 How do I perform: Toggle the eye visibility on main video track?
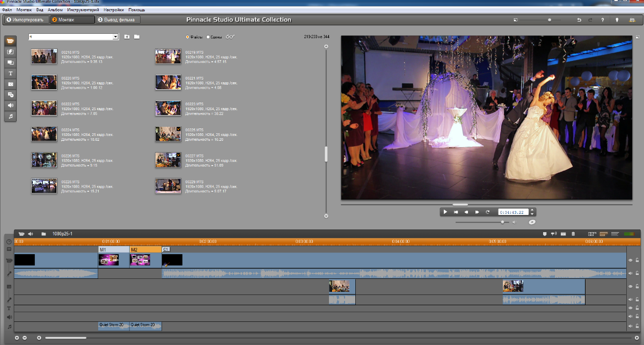(x=631, y=260)
